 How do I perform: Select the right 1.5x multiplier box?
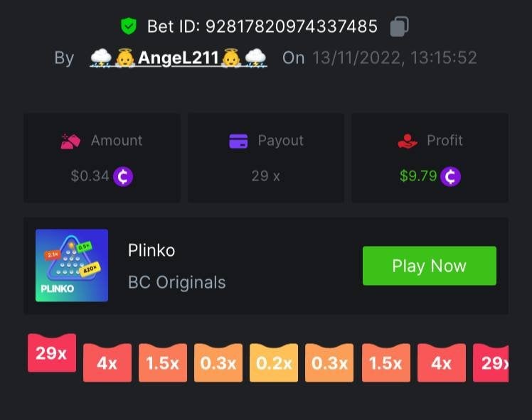coord(386,362)
